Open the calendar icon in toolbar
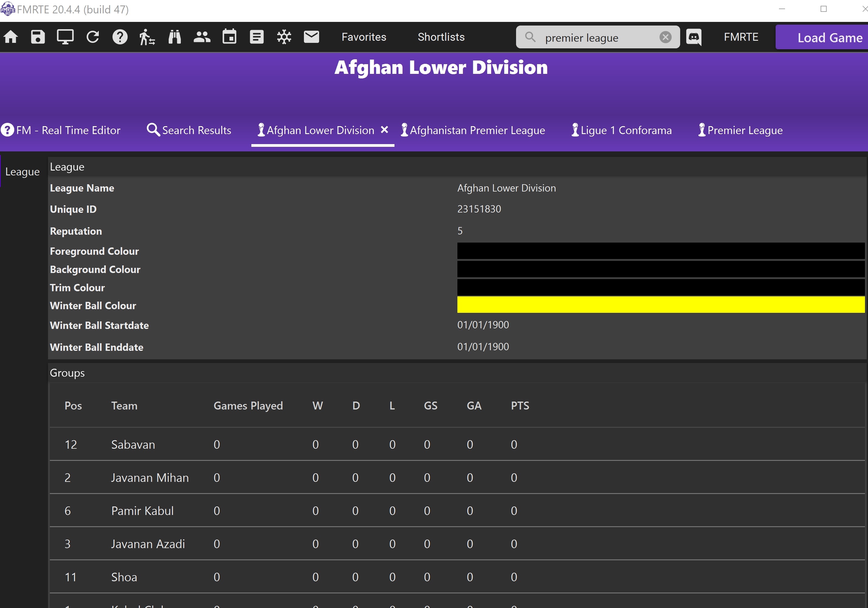 pos(229,37)
